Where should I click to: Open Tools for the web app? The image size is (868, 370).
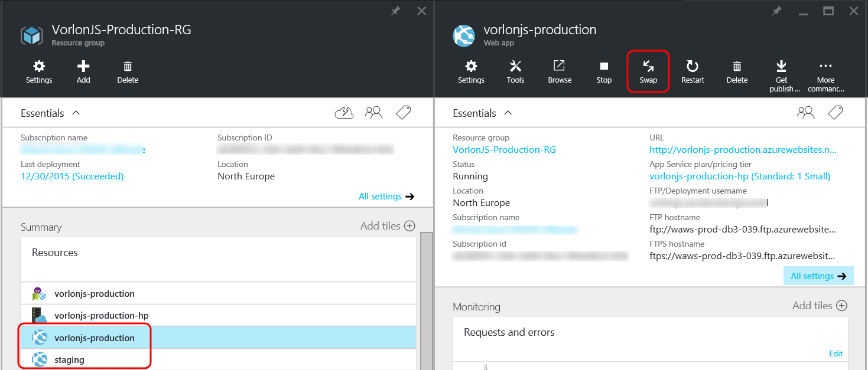515,71
